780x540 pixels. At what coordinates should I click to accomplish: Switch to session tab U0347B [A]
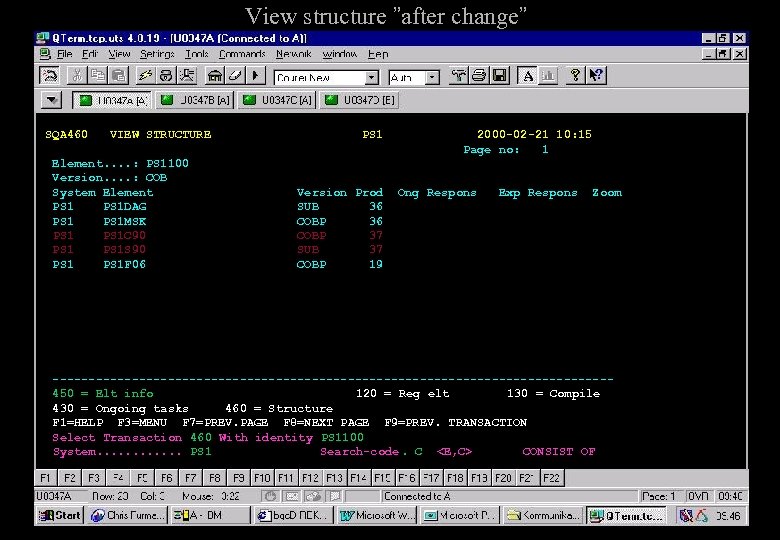[195, 100]
